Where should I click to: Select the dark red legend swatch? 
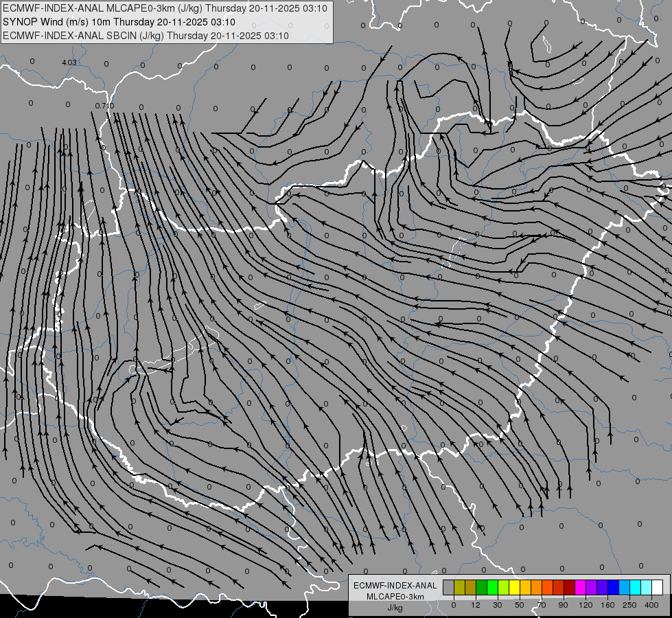click(x=569, y=587)
